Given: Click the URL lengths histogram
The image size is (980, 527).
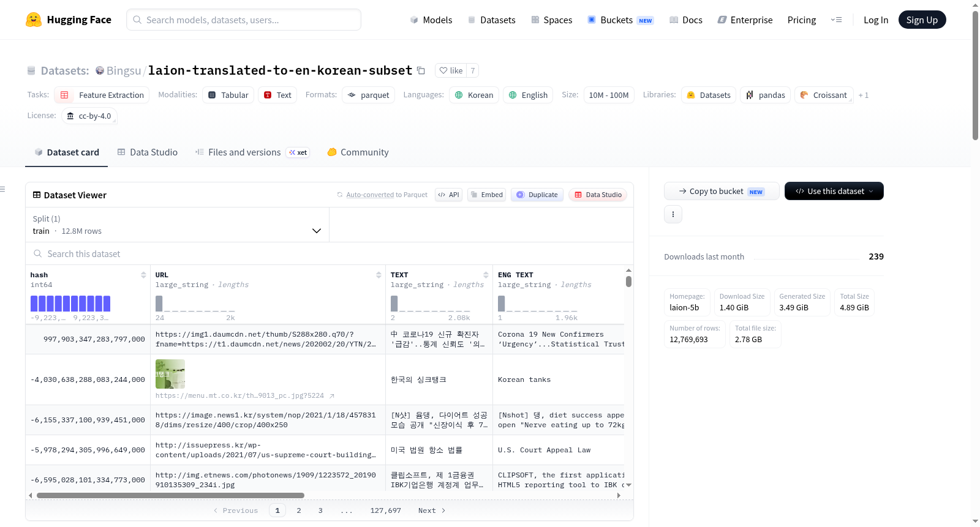Looking at the screenshot, I should 195,304.
